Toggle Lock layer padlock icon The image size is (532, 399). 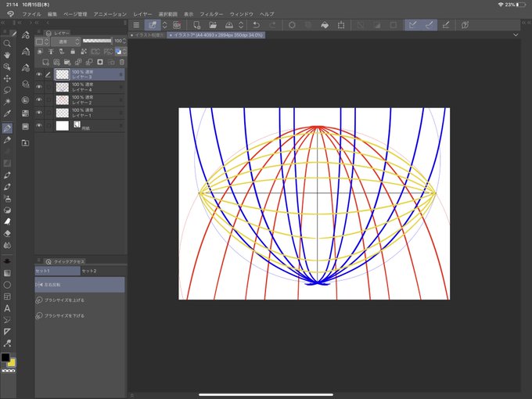tap(73, 52)
